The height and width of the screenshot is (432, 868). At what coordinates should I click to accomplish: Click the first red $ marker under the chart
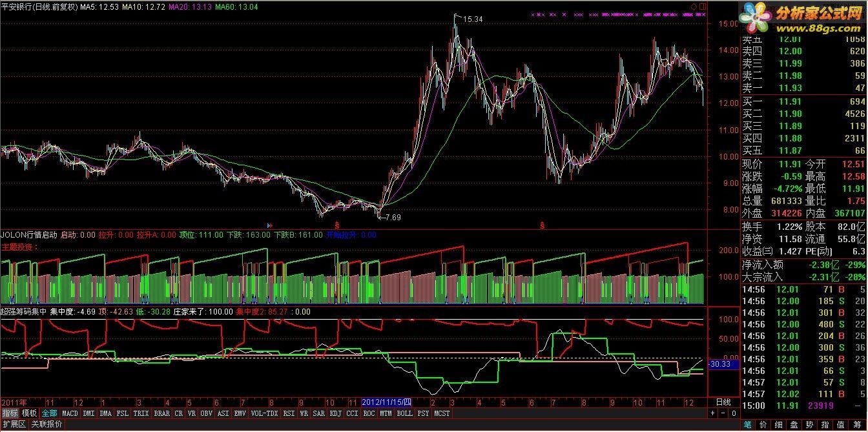[337, 225]
